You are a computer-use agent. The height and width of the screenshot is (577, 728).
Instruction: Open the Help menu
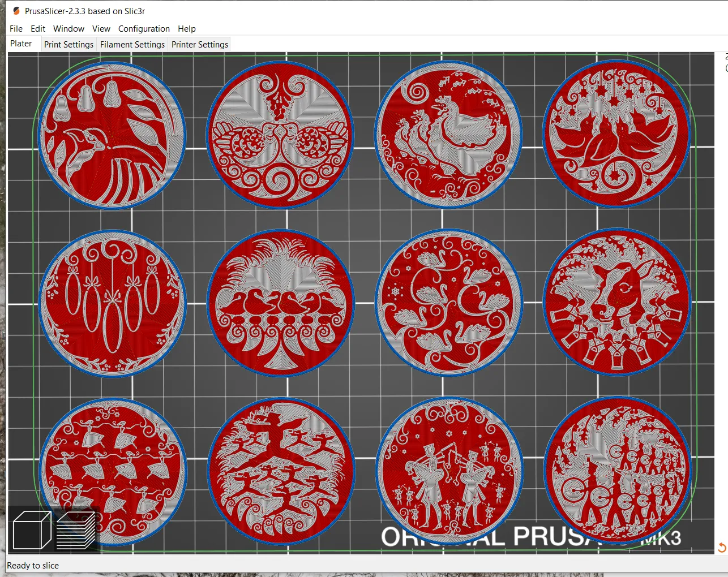[187, 28]
